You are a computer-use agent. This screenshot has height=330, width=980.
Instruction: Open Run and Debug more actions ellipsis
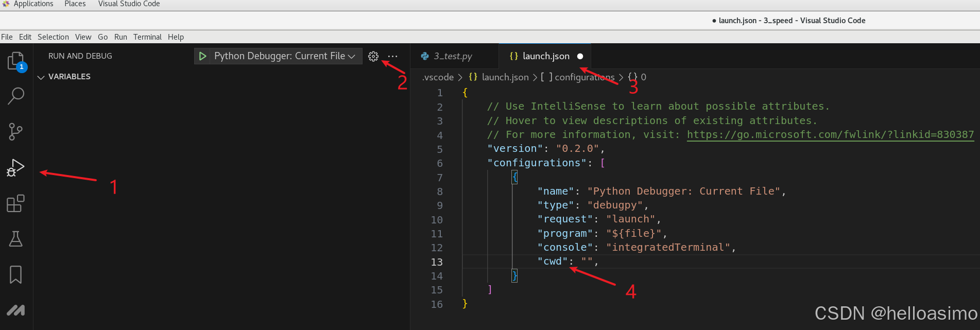[392, 56]
